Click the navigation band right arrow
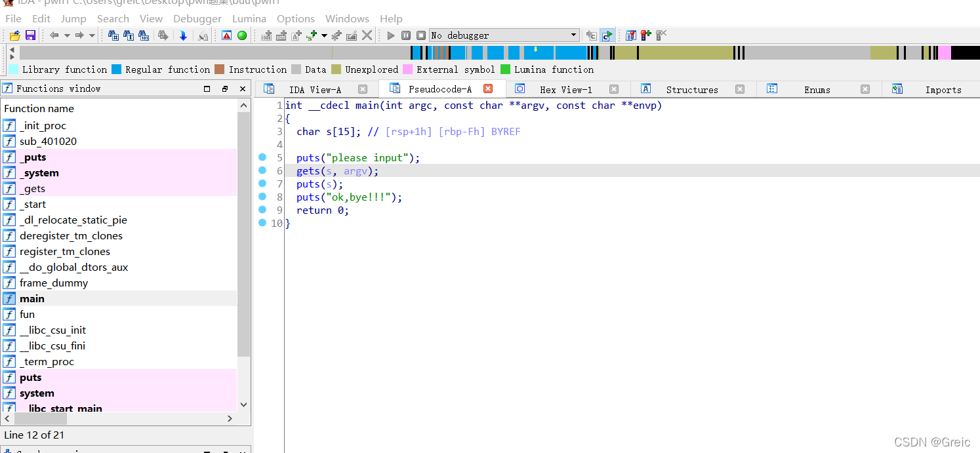Image resolution: width=980 pixels, height=453 pixels. (12, 57)
